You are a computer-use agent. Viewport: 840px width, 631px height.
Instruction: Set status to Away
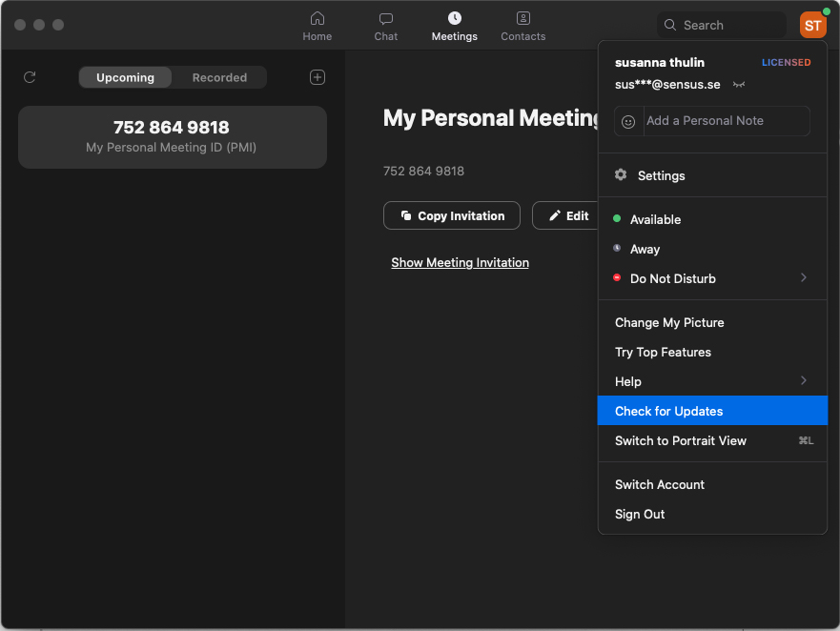(x=712, y=249)
